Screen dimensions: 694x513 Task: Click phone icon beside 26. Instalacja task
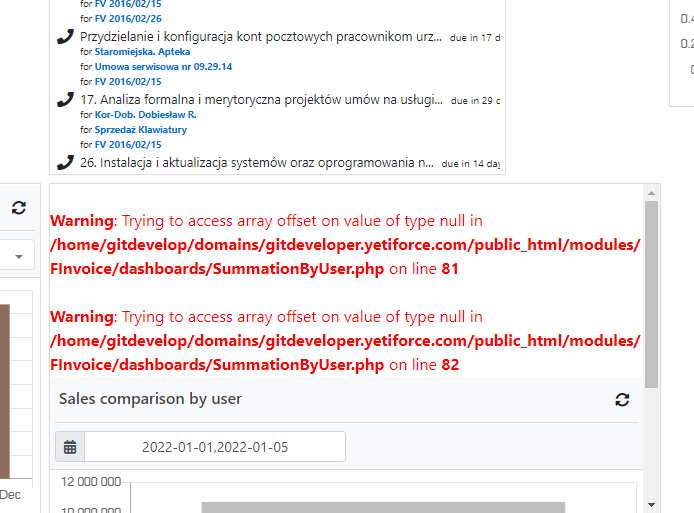tap(65, 162)
